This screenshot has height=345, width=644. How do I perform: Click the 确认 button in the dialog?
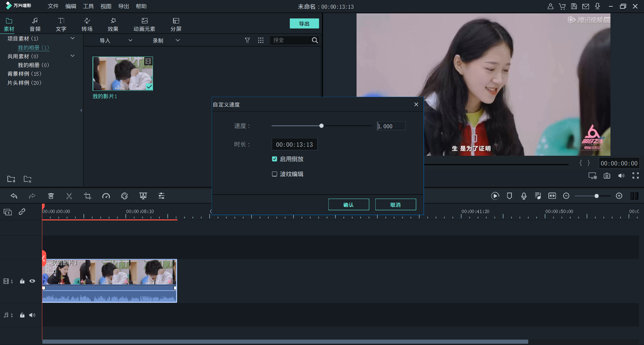(x=348, y=204)
